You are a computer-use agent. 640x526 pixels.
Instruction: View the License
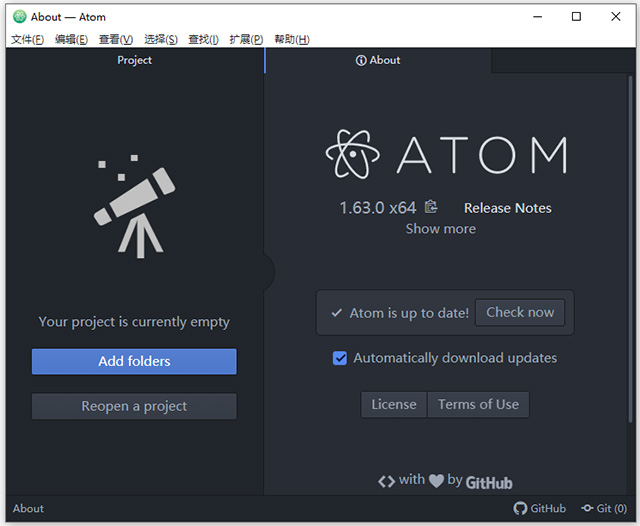[394, 404]
